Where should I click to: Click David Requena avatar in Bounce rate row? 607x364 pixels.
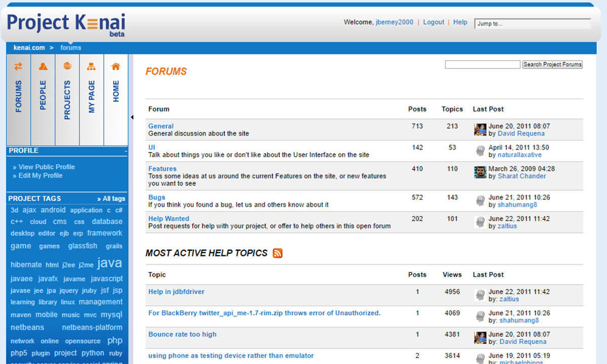tap(481, 338)
